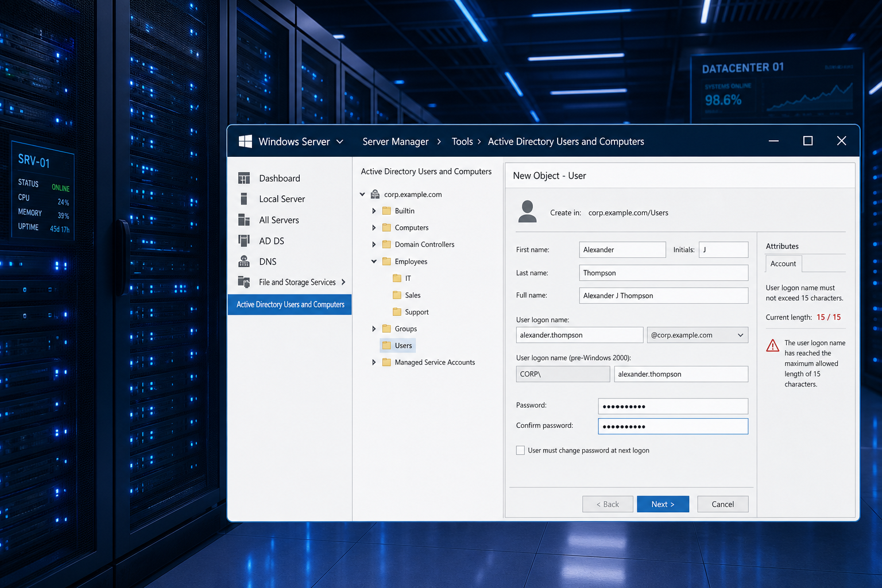Click the IT folder icon
Screen dimensions: 882x588
[x=397, y=278]
